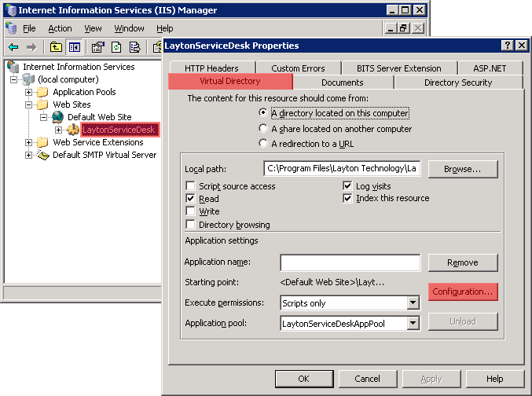Viewport: 532px width, 396px height.
Task: Click the Forward arrow in IIS Manager toolbar
Action: coord(31,47)
